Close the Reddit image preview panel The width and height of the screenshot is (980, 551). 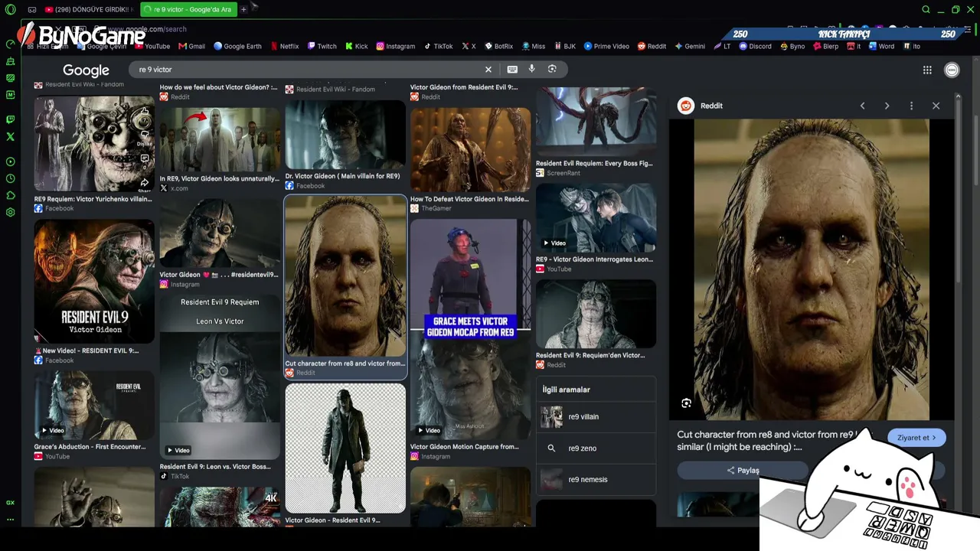click(x=936, y=106)
